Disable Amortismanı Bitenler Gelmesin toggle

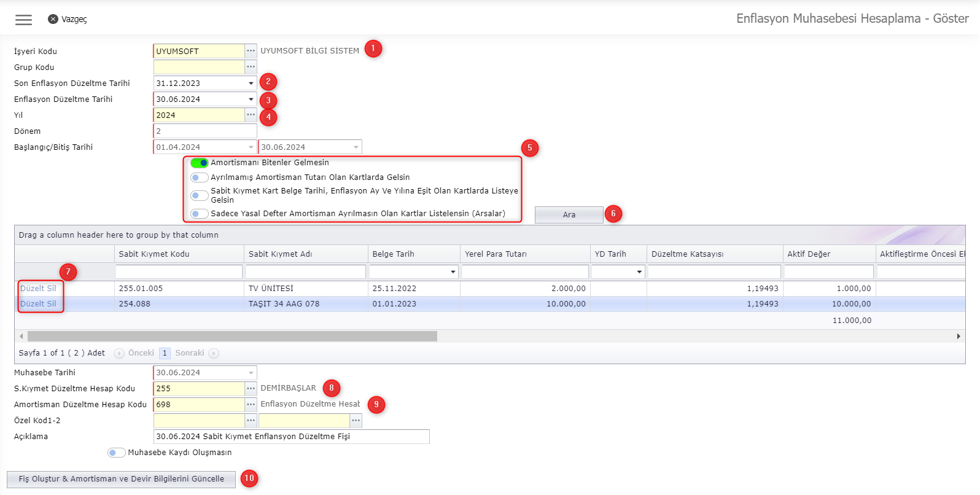[199, 163]
